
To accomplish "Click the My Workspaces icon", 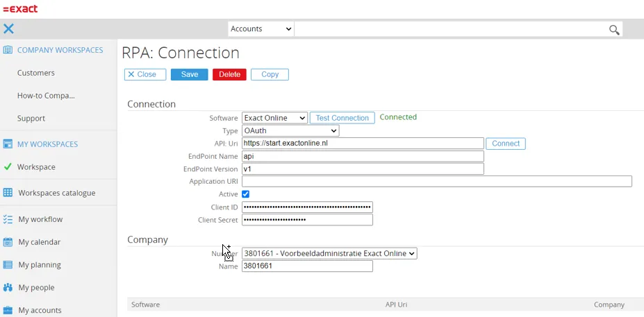I will (x=8, y=144).
